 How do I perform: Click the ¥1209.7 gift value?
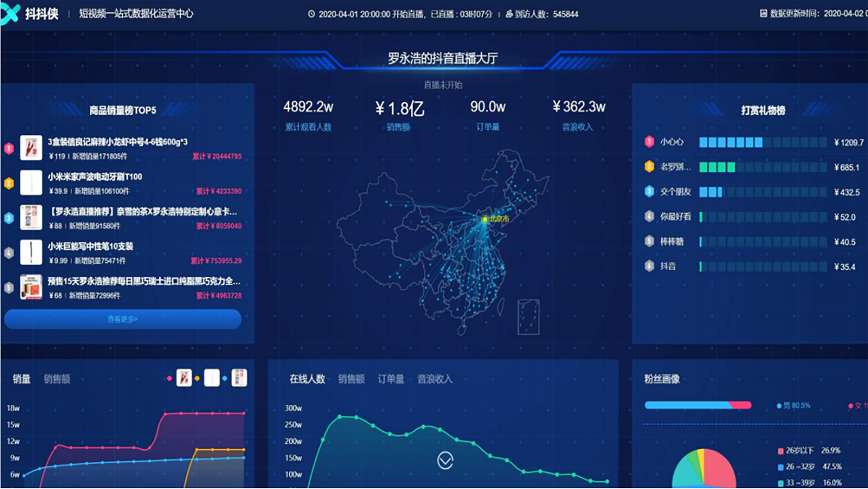point(849,143)
